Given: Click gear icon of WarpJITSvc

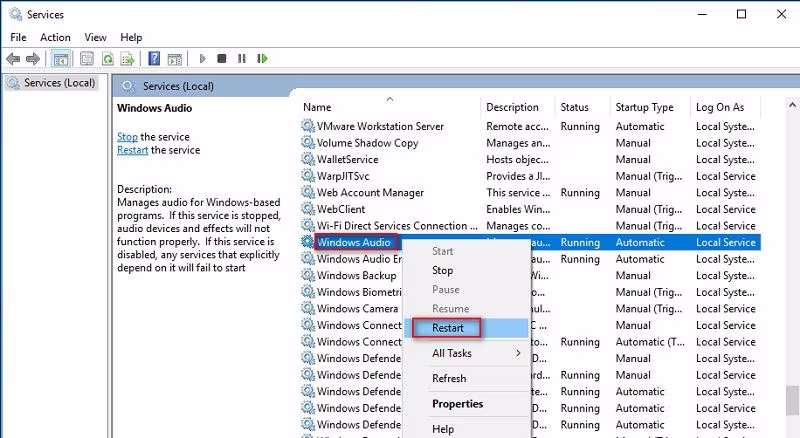Looking at the screenshot, I should pyautogui.click(x=308, y=176).
